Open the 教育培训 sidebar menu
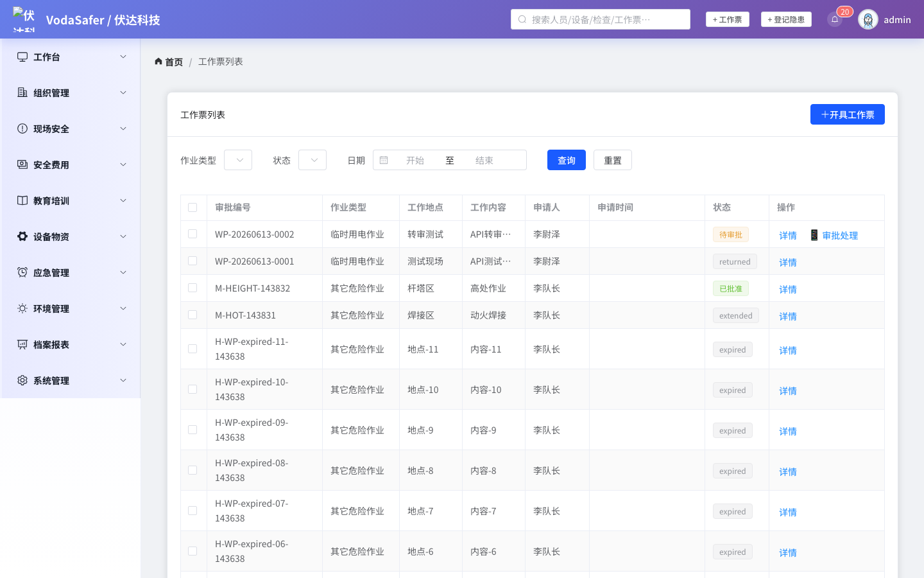The height and width of the screenshot is (578, 924). click(71, 200)
